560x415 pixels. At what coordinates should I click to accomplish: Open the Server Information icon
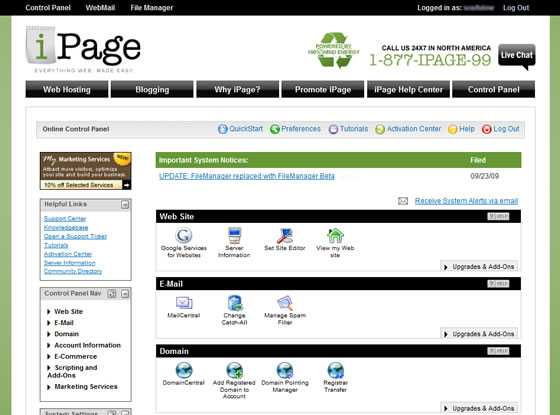pyautogui.click(x=234, y=236)
